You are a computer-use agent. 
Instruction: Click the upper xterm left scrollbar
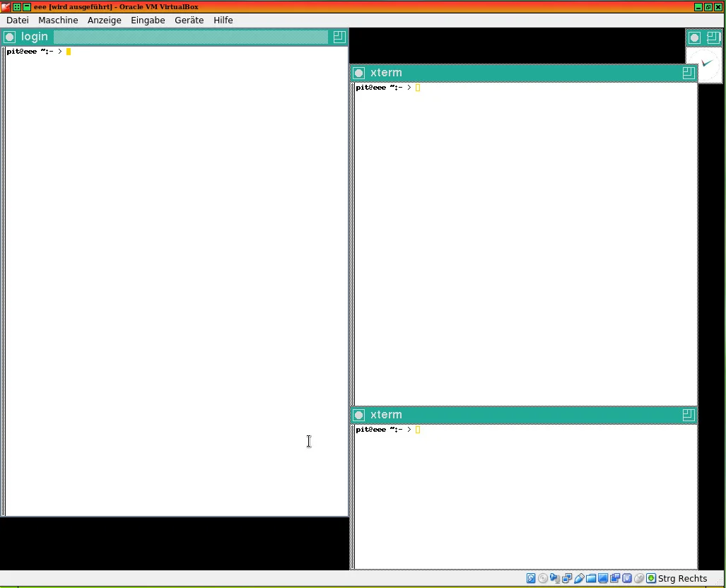pyautogui.click(x=352, y=244)
